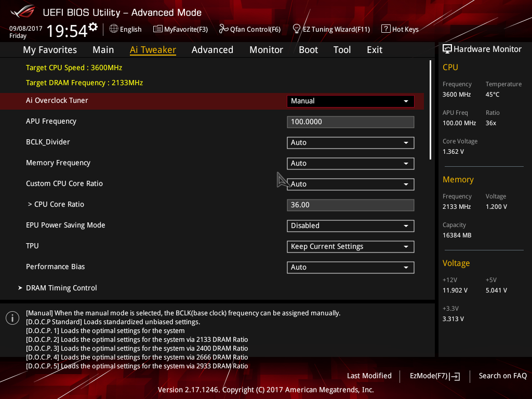Viewport: 532px width, 399px height.
Task: Click the settings gear beside the clock
Action: pos(93,27)
